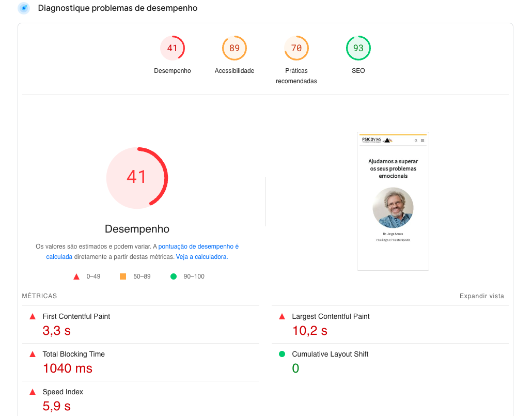
Task: Click the green circle beside Cumulative Layout Shift
Action: (x=282, y=354)
